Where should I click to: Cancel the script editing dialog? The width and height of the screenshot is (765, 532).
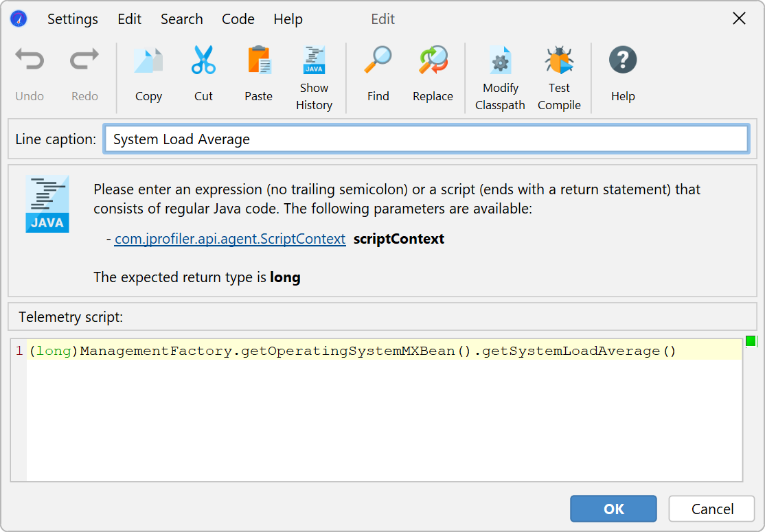712,509
